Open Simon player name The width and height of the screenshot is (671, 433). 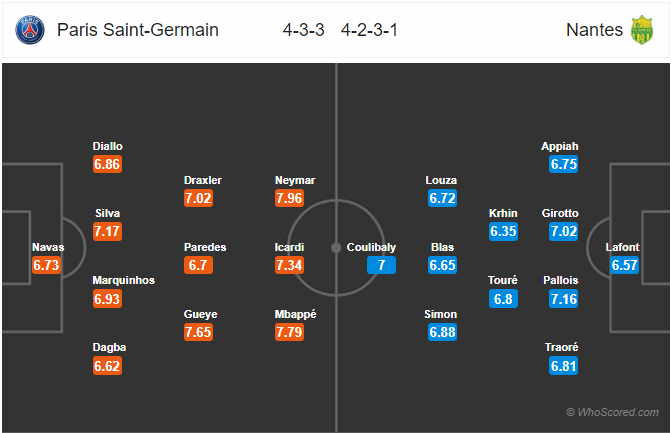tap(441, 314)
